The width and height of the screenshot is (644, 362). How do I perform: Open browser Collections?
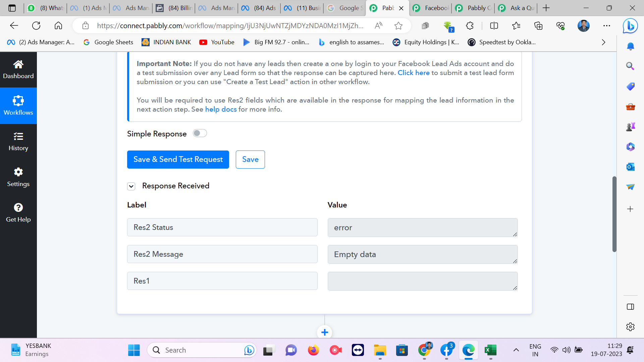(x=538, y=26)
